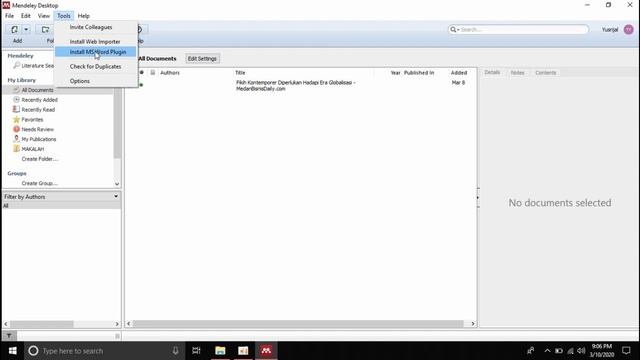
Task: Open the search magnifier dropdown
Action: pyautogui.click(x=454, y=29)
